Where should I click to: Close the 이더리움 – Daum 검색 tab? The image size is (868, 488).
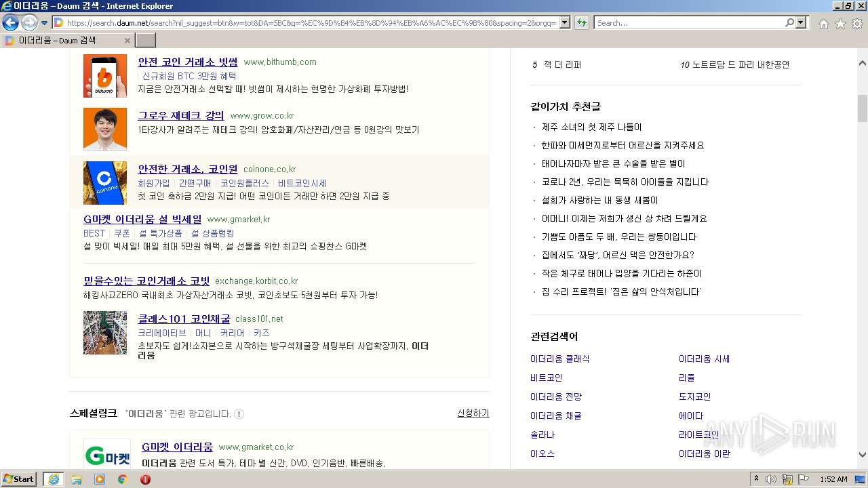(x=127, y=41)
